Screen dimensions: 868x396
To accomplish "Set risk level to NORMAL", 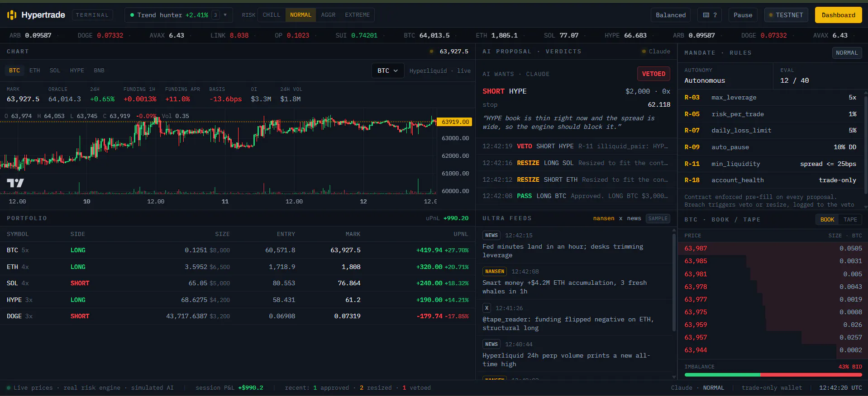I will coord(300,15).
